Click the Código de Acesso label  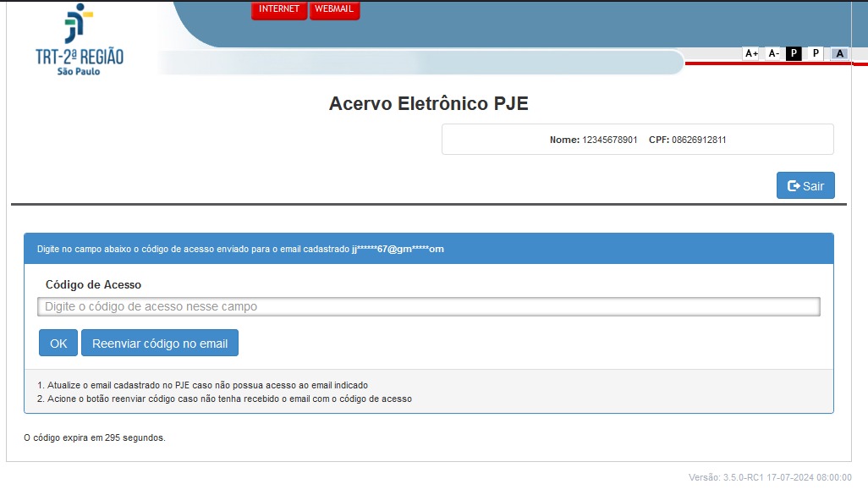point(93,284)
